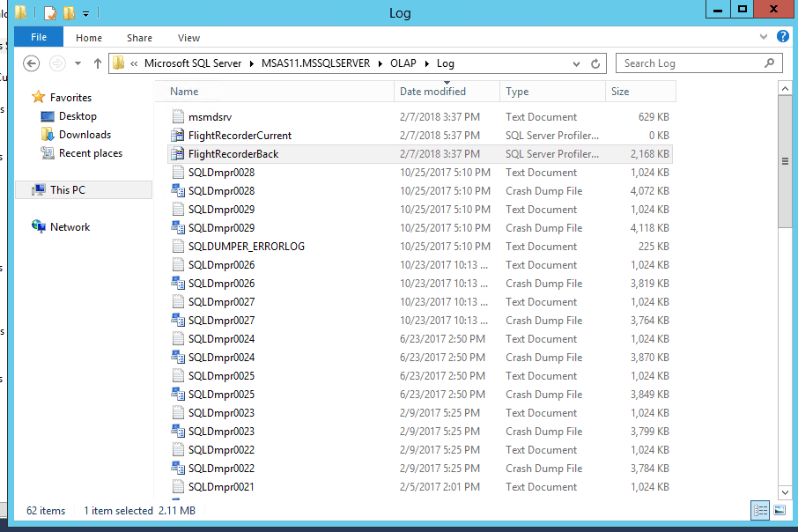Select SQLDmpr0028 Crash Dump File icon
The height and width of the screenshot is (532, 798).
click(178, 190)
